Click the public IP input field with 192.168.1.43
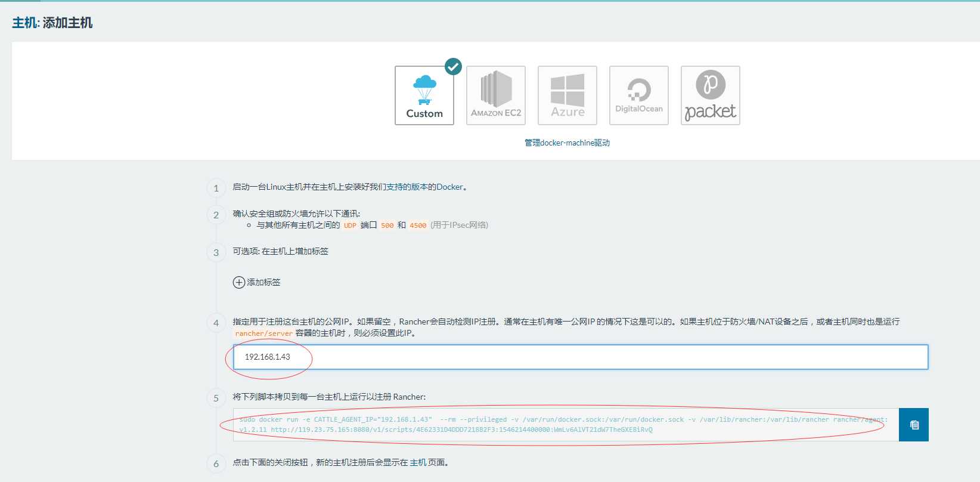The width and height of the screenshot is (980, 482). (x=581, y=357)
